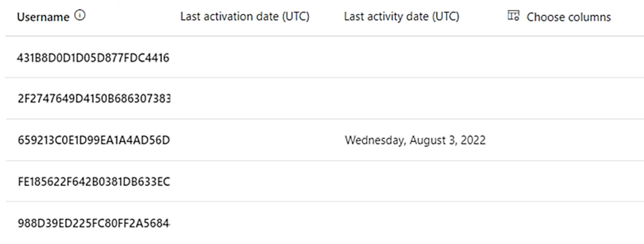Click empty activation date cell in 659213C0E1D99 row
644x244 pixels.
[245, 139]
